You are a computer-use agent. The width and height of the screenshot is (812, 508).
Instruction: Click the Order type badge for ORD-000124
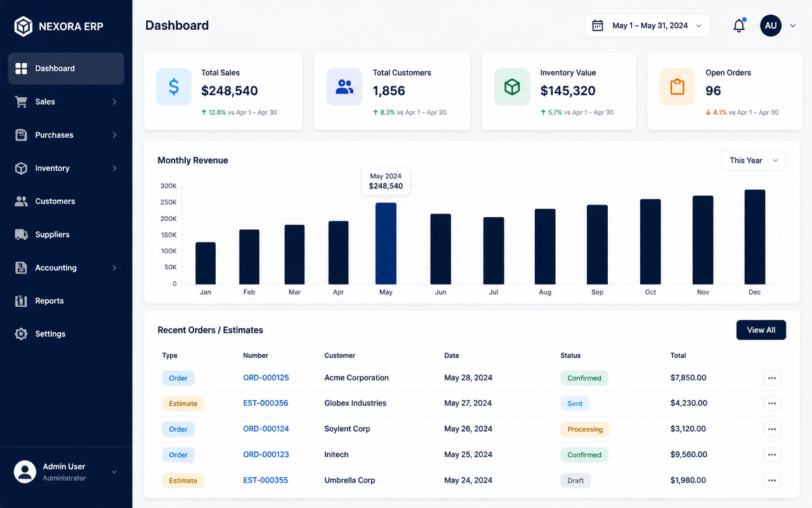[178, 429]
